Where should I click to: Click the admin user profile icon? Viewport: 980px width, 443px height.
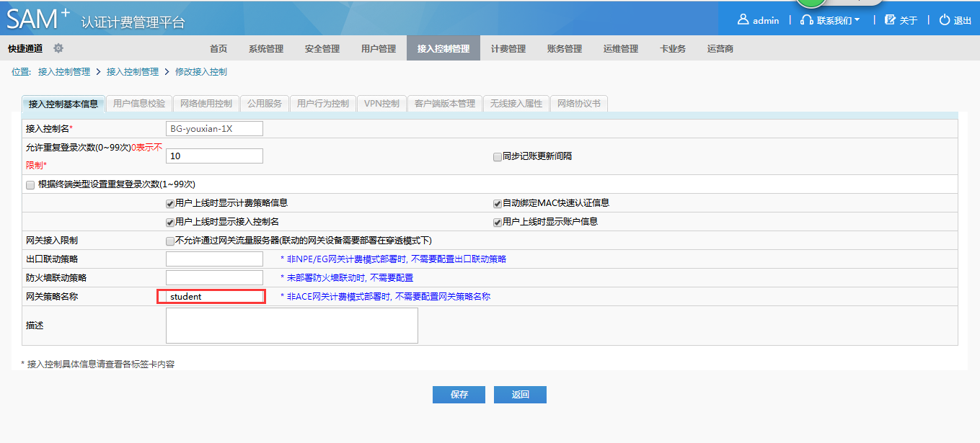[743, 20]
